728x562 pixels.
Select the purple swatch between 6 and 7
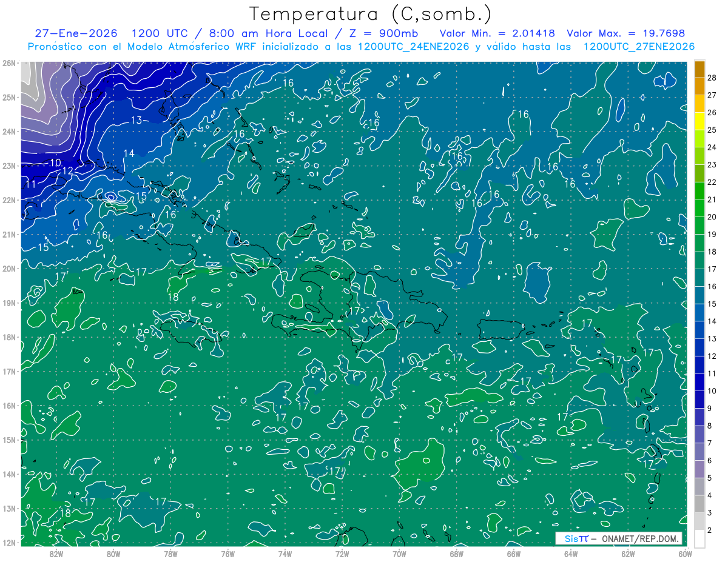[x=699, y=452]
